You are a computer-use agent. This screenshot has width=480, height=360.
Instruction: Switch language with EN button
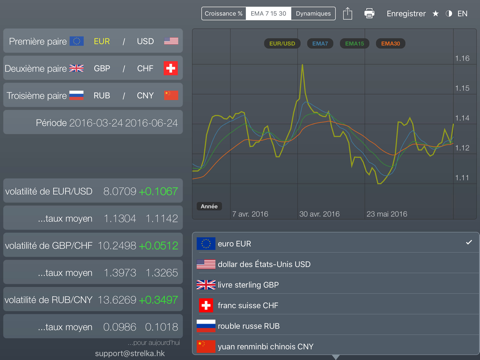pos(462,14)
